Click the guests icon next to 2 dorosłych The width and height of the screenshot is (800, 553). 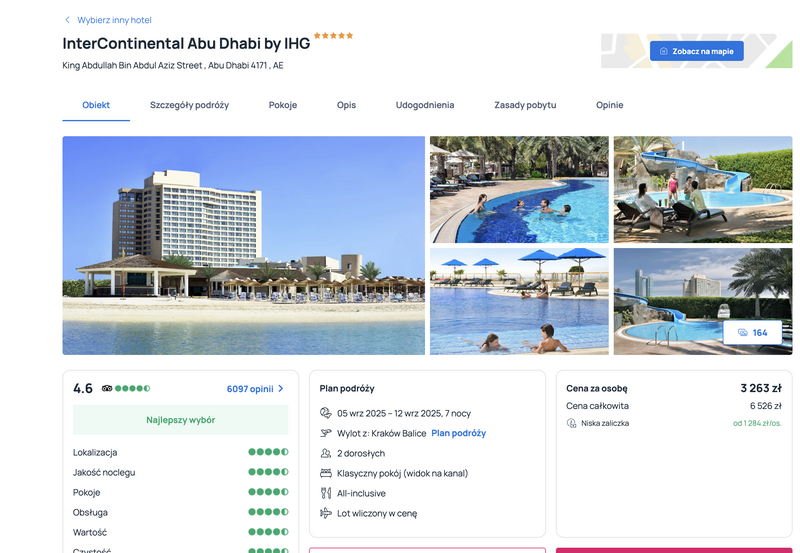326,453
